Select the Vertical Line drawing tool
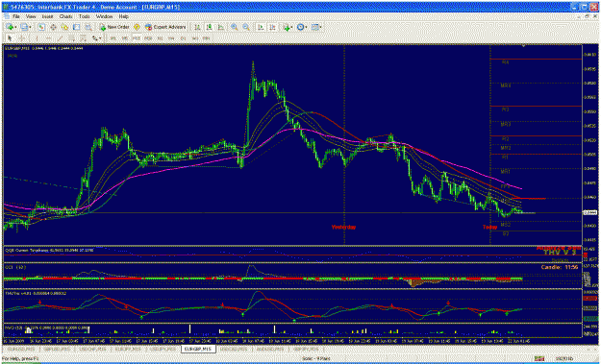 (x=37, y=38)
